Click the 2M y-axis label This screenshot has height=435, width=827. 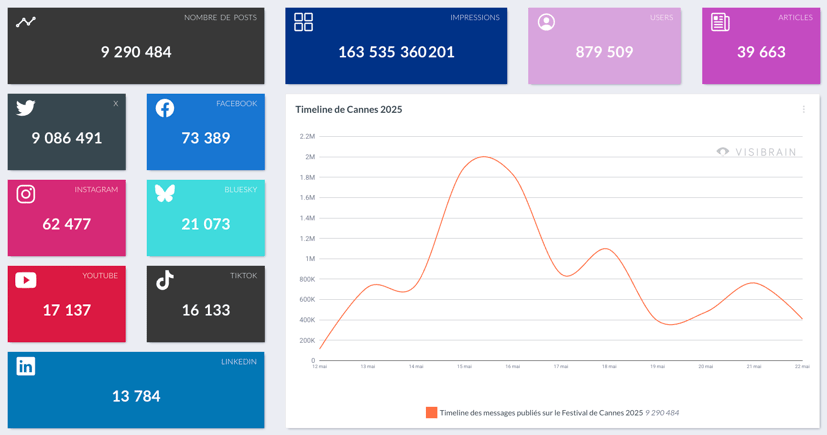[310, 157]
